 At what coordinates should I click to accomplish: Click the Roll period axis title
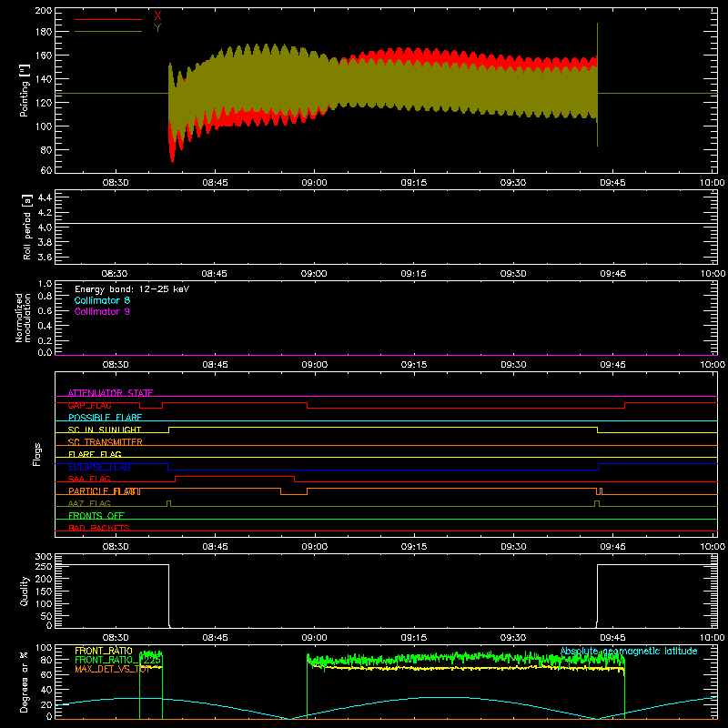pos(27,227)
